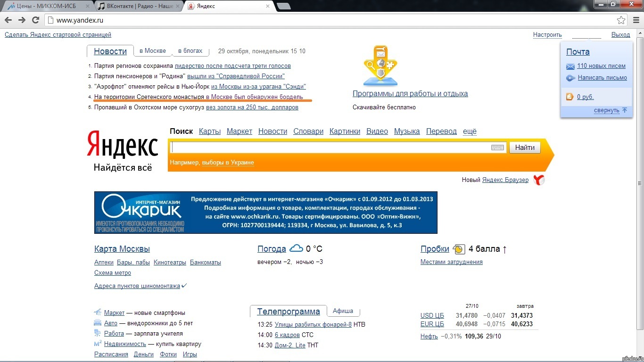Click Сделать Яндекс стартовой страницей link
The width and height of the screenshot is (644, 362).
58,35
